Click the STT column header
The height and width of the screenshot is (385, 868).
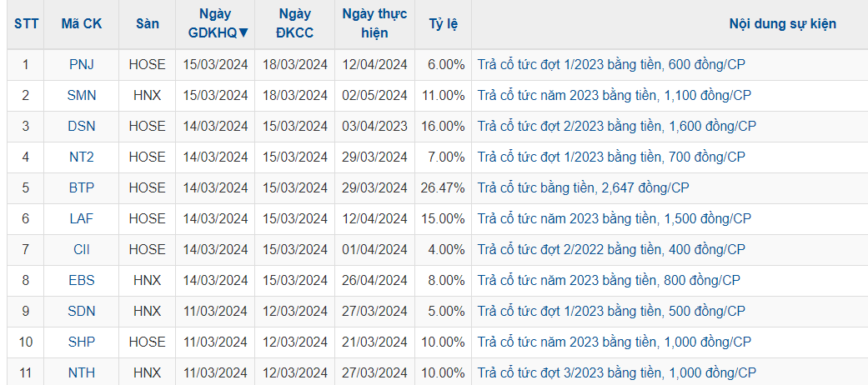tap(25, 23)
